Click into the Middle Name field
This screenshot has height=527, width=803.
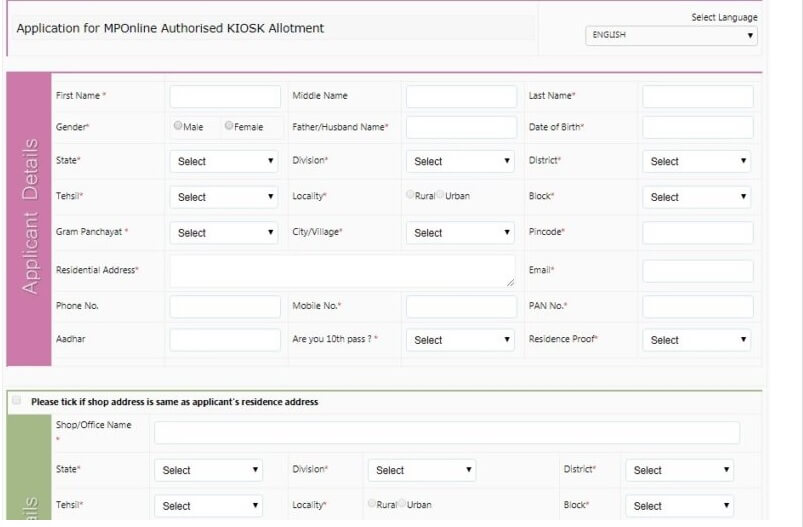pos(461,96)
